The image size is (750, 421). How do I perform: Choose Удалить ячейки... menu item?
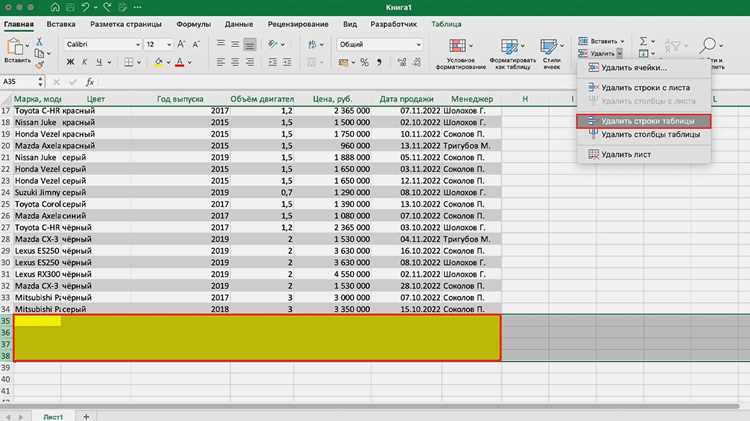pyautogui.click(x=643, y=68)
